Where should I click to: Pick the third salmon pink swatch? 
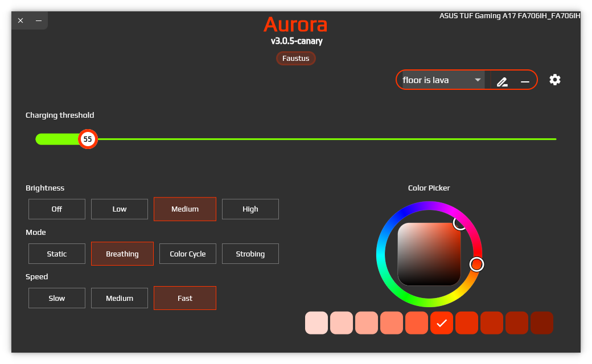click(x=367, y=323)
